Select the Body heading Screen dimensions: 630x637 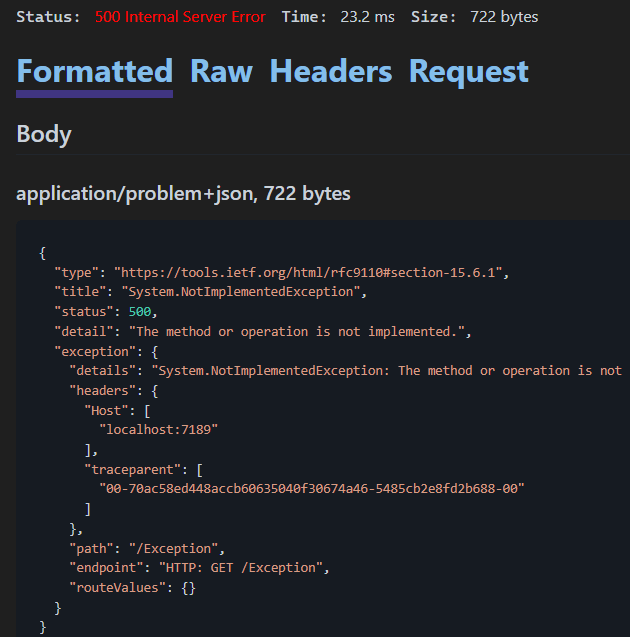[x=44, y=134]
